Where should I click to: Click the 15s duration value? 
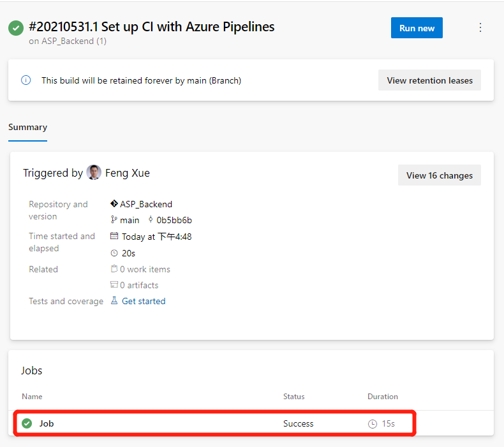click(x=389, y=423)
